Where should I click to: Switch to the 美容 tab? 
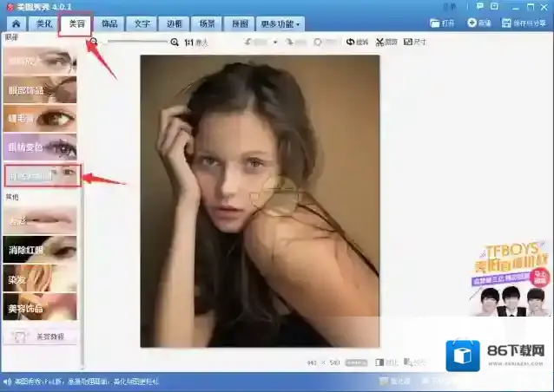(x=76, y=24)
